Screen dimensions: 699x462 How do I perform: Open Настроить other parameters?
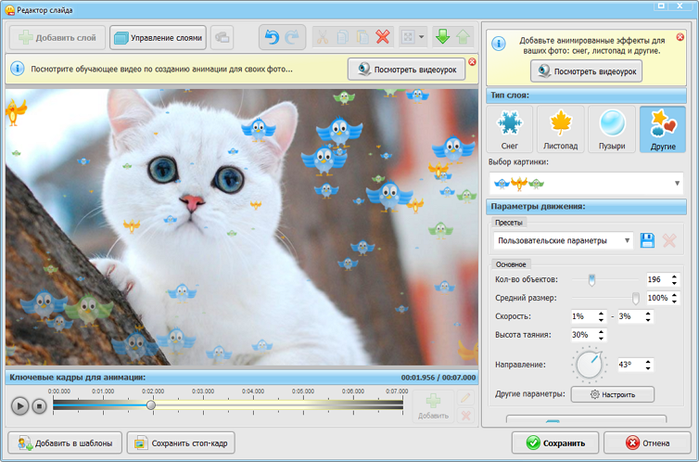613,395
